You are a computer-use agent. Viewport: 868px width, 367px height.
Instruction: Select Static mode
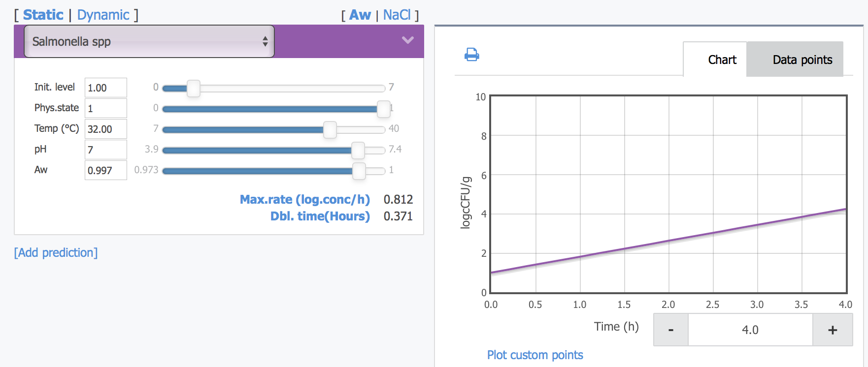click(x=43, y=15)
